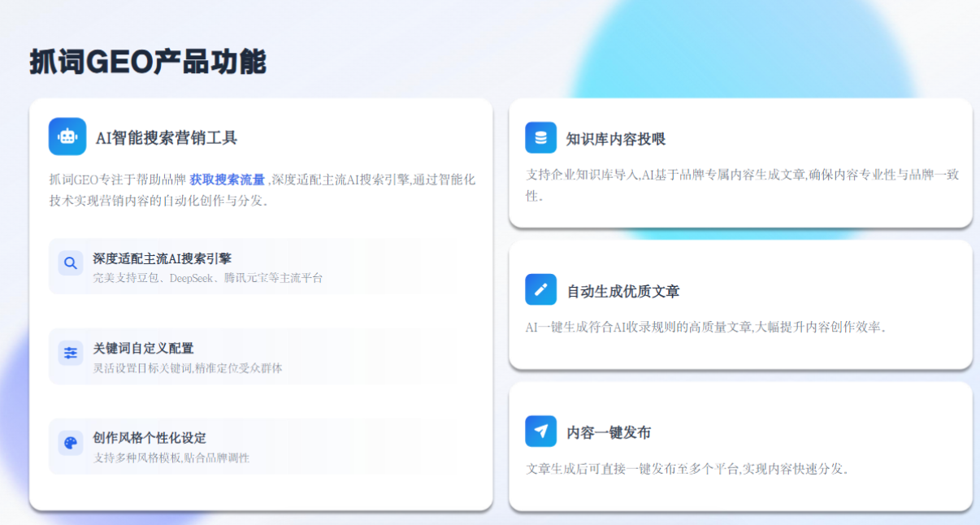Viewport: 980px width, 525px height.
Task: Click the database icon for 知识库内容投喂
Action: click(540, 137)
